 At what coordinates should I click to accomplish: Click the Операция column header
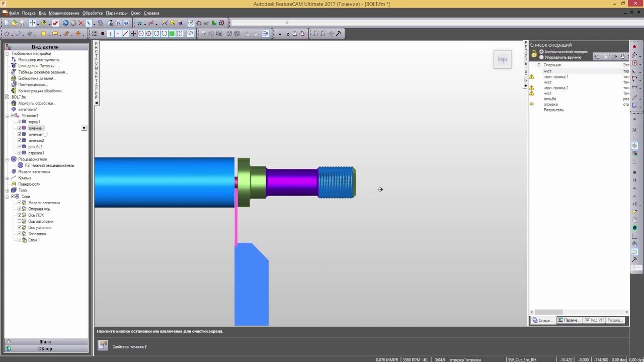[552, 65]
